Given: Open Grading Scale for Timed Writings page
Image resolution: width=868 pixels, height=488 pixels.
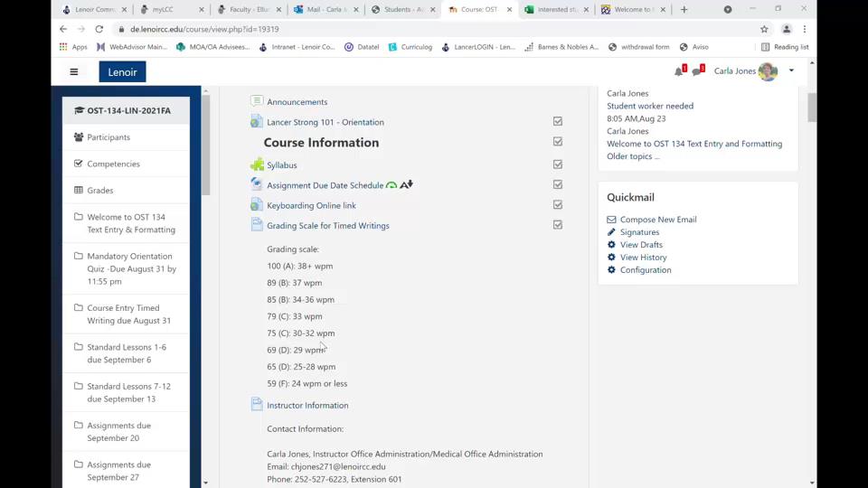Looking at the screenshot, I should click(x=327, y=226).
